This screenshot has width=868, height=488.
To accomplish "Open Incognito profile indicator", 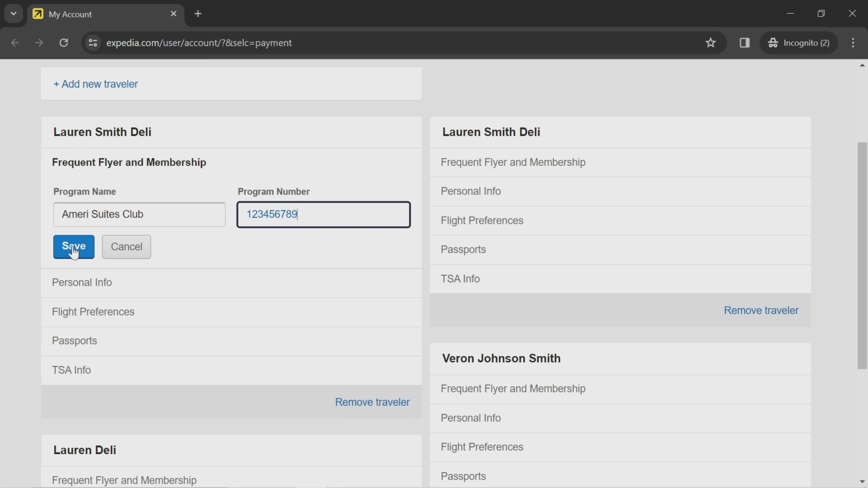I will point(799,43).
